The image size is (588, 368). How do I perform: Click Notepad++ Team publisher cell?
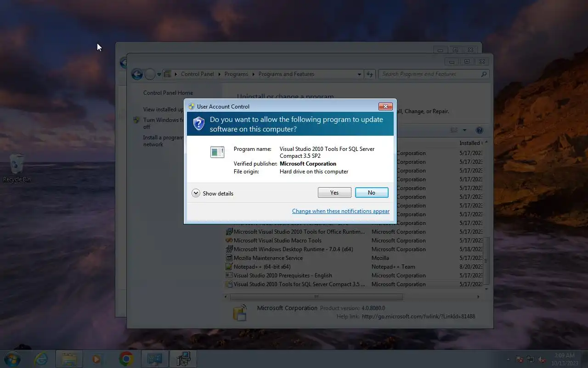coord(393,267)
